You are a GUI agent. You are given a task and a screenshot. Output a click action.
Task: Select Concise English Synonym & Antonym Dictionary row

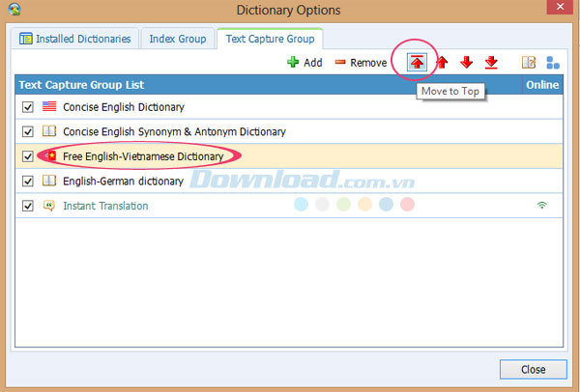point(174,131)
